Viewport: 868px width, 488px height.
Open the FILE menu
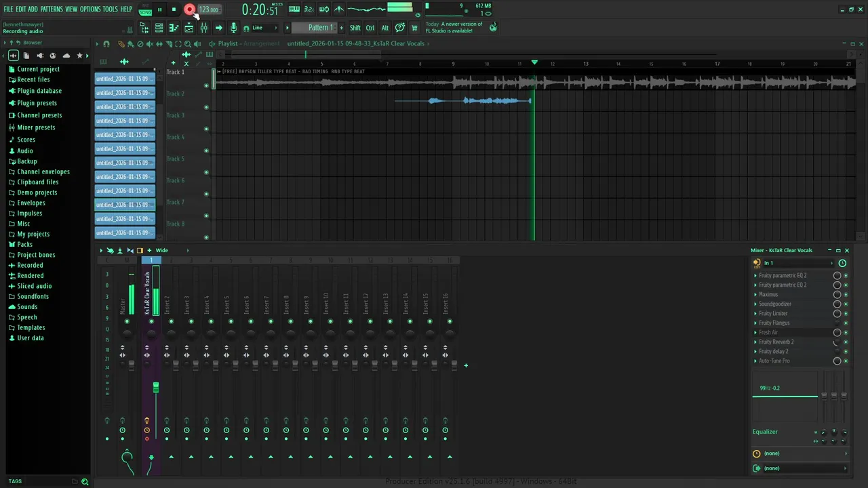coord(8,9)
